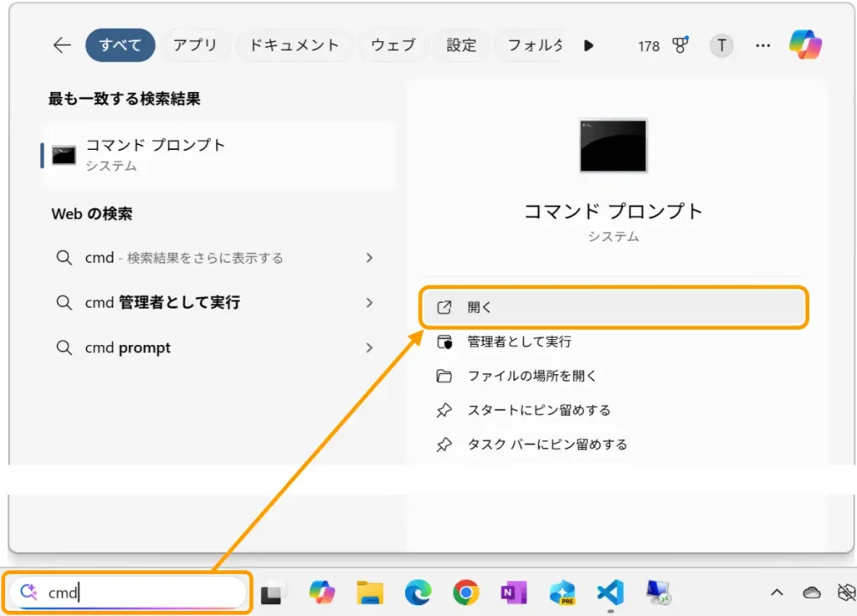
Task: Expand the cmd prompt chevron
Action: (x=369, y=347)
